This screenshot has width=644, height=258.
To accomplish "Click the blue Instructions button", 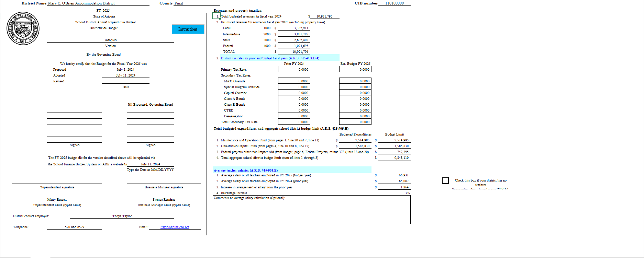I will click(x=188, y=29).
